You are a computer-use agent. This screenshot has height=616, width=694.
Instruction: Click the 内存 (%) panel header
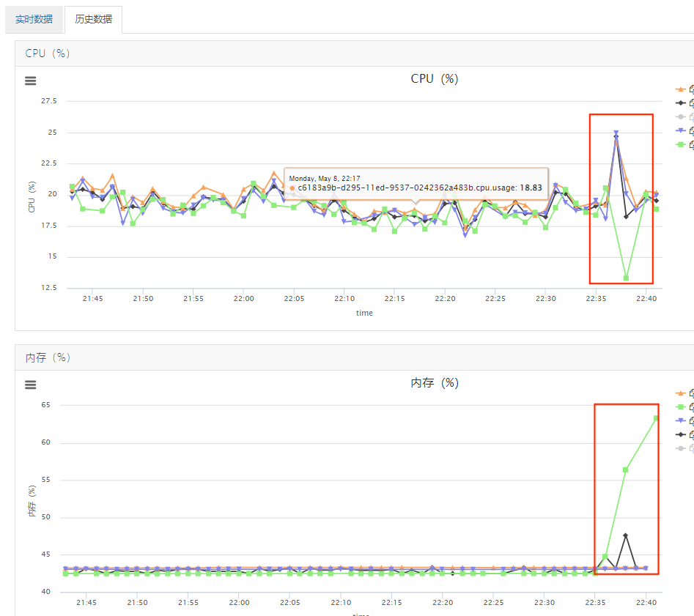355,357
